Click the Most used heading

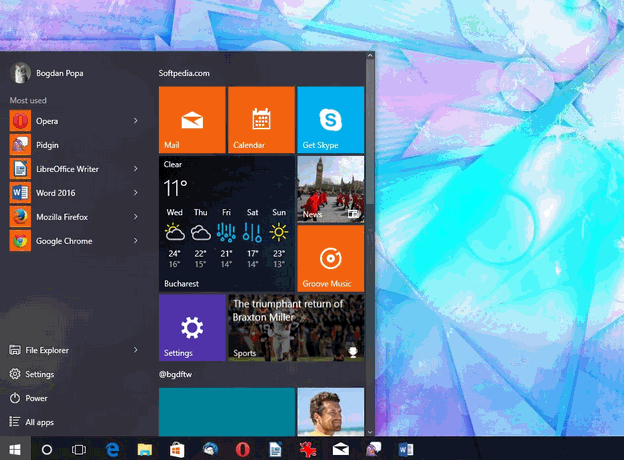pos(28,100)
